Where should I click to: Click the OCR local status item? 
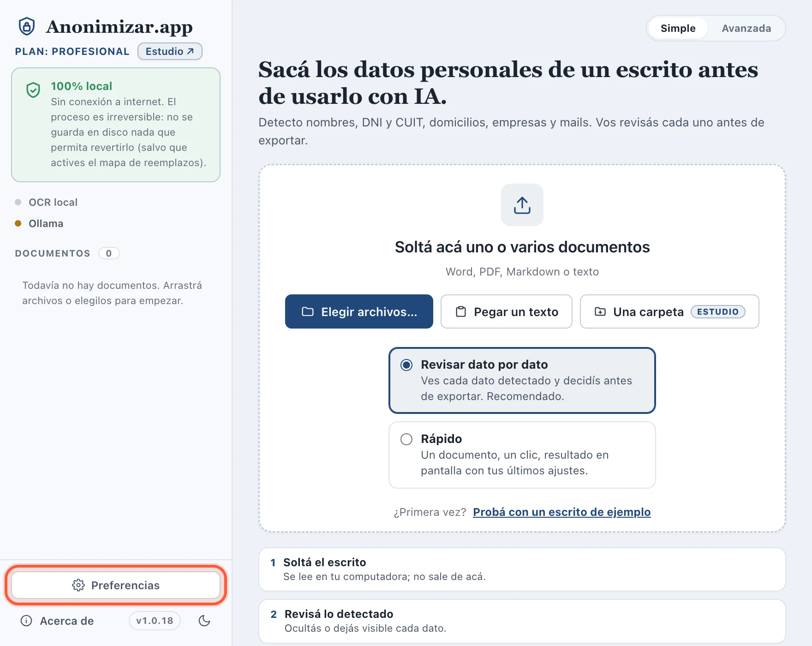coord(46,202)
